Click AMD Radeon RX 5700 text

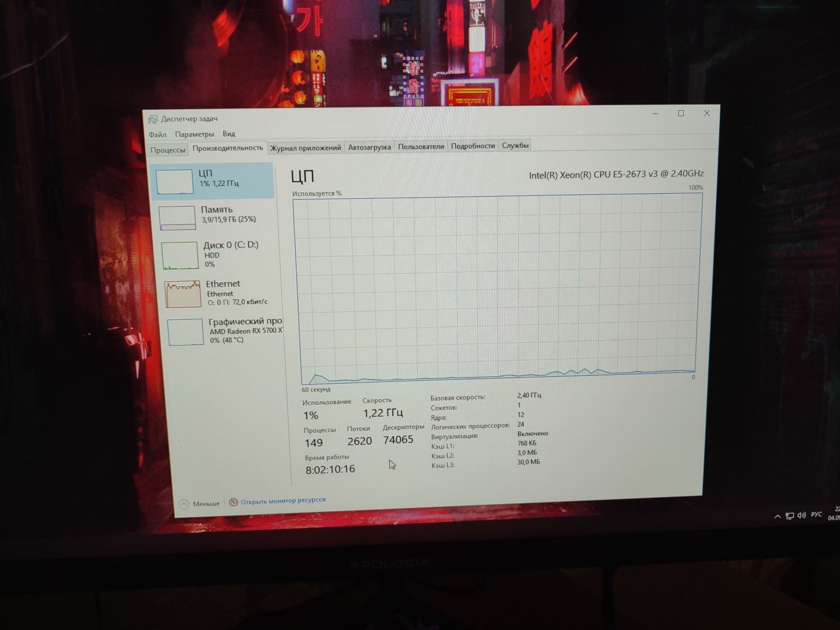point(246,331)
